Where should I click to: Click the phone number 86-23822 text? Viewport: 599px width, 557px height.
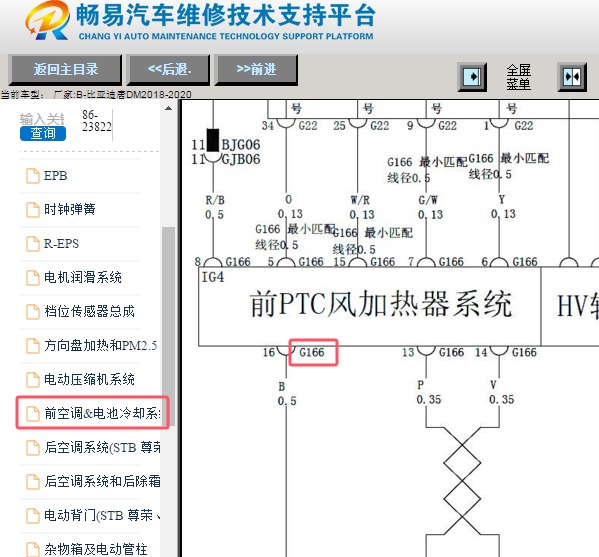(97, 121)
